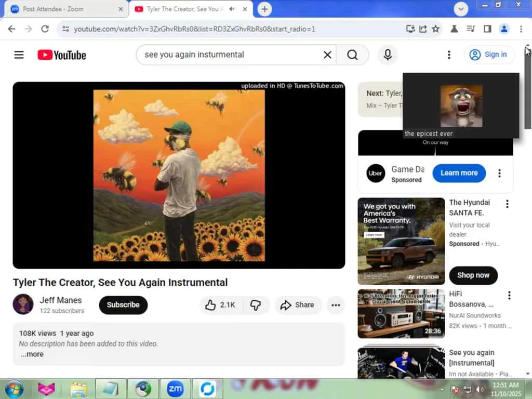Open more actions ellipsis under video
Image resolution: width=532 pixels, height=399 pixels.
[336, 305]
